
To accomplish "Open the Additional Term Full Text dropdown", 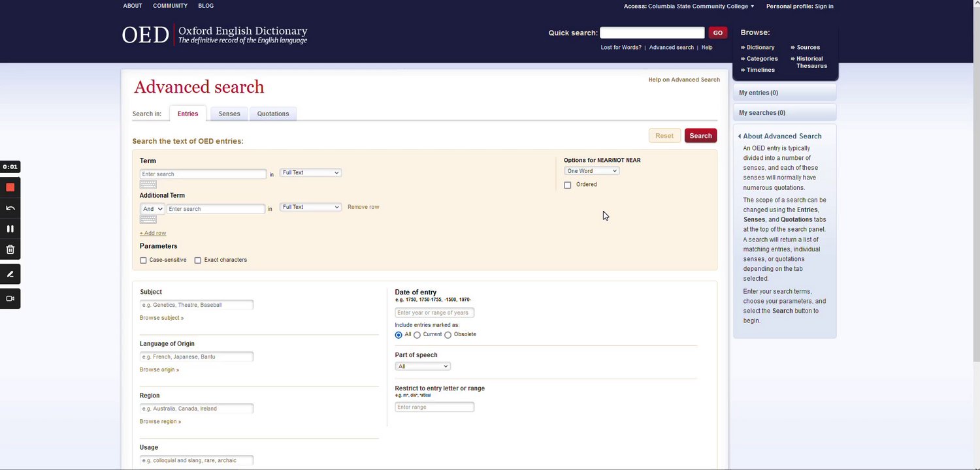I will 310,207.
